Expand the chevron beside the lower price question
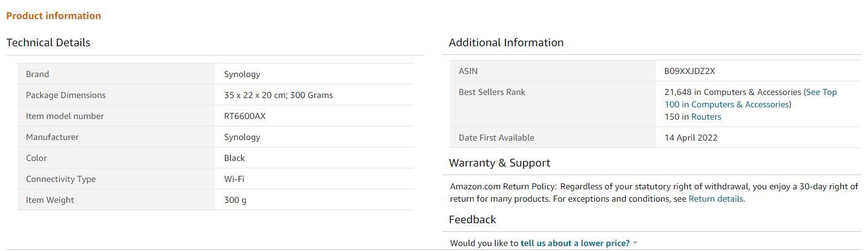 [636, 243]
